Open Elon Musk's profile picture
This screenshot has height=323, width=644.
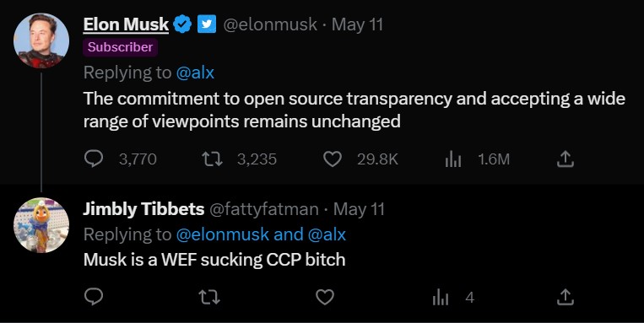(41, 40)
